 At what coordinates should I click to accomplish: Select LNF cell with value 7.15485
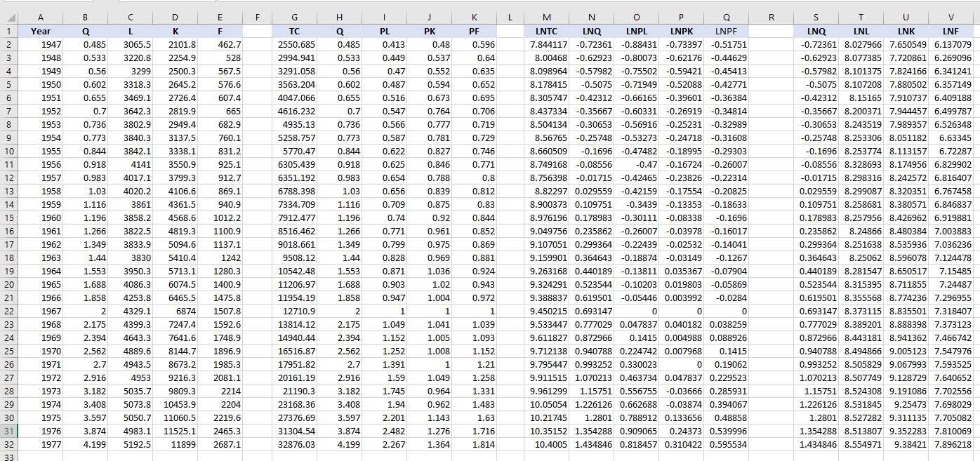[x=951, y=271]
